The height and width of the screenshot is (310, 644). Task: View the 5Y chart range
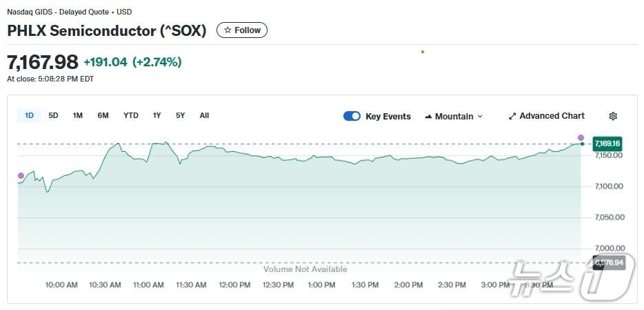(181, 115)
